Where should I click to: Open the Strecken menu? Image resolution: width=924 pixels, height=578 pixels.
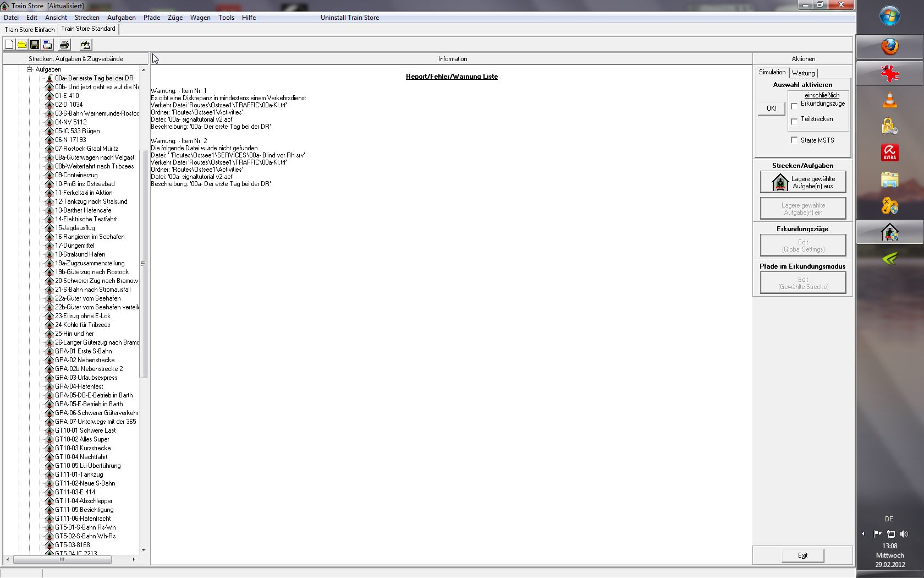tap(87, 18)
